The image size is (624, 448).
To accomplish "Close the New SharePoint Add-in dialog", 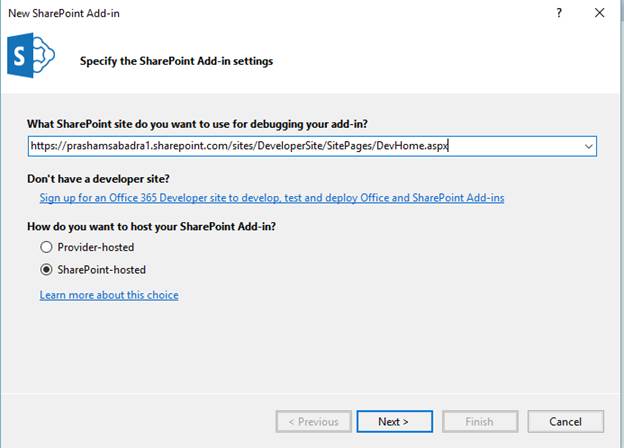I will tap(599, 13).
